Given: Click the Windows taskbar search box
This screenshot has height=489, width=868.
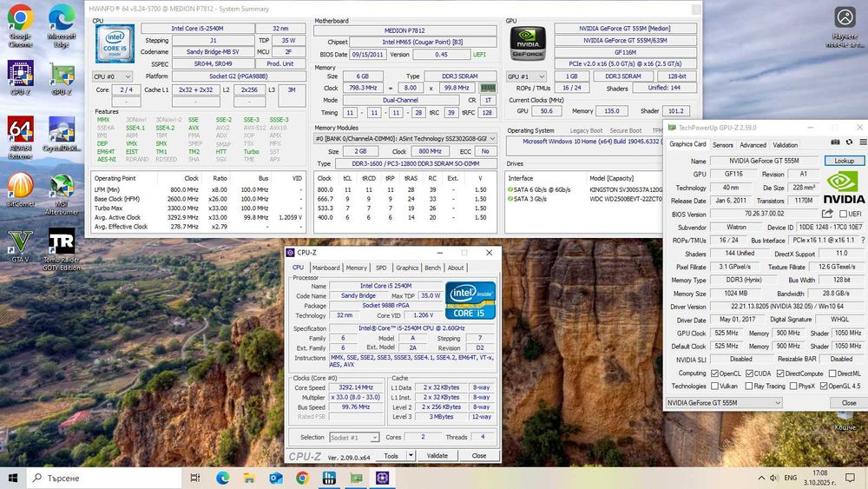Looking at the screenshot, I should (104, 478).
